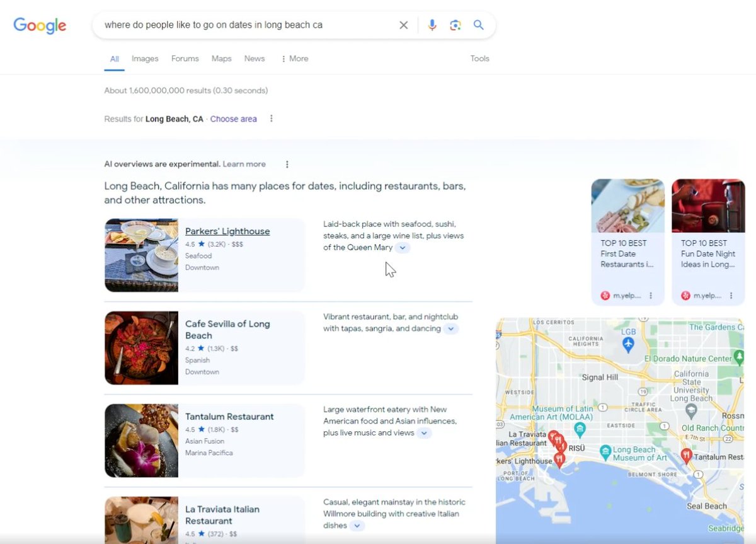Click Old Ranch Country label on map
756x544 pixels.
point(713,428)
